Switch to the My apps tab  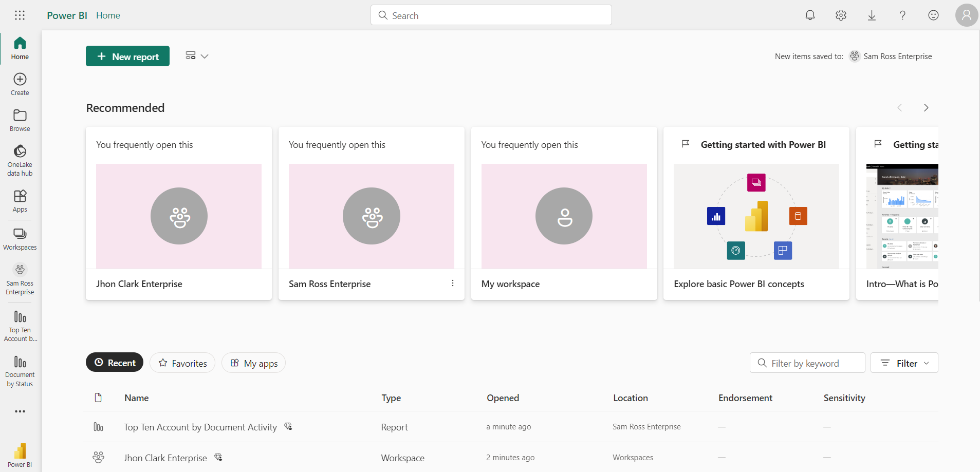[253, 363]
